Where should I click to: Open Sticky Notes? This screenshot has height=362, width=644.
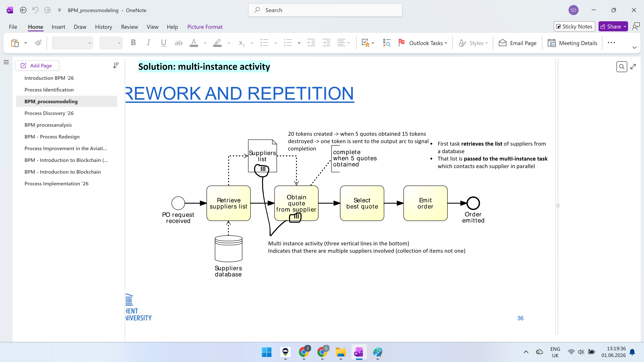click(x=574, y=26)
